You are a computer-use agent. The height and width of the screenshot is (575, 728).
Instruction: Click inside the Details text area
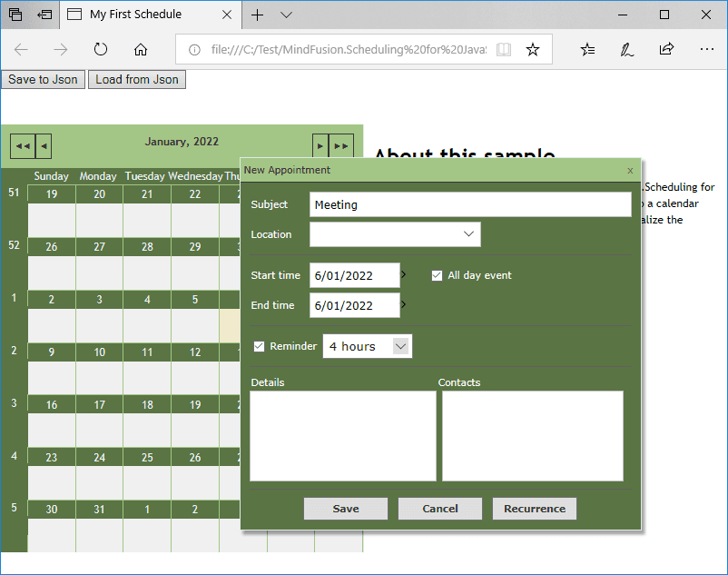click(343, 436)
